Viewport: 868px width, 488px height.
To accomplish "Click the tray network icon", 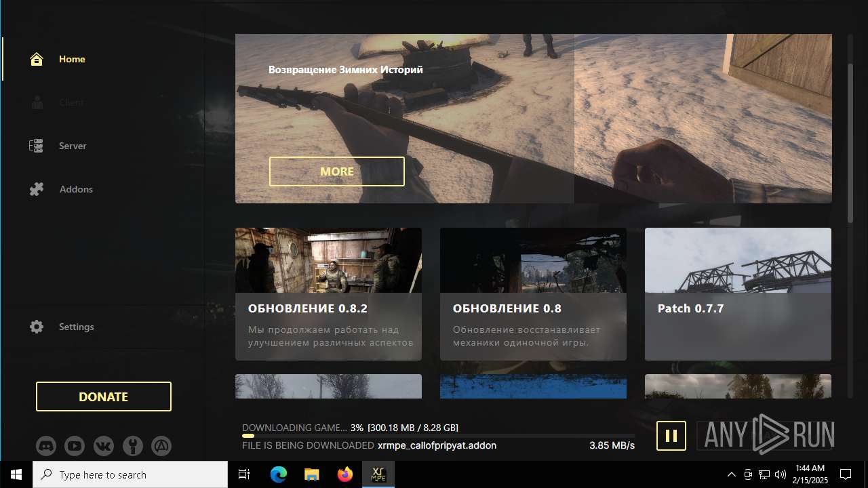I will tap(764, 474).
